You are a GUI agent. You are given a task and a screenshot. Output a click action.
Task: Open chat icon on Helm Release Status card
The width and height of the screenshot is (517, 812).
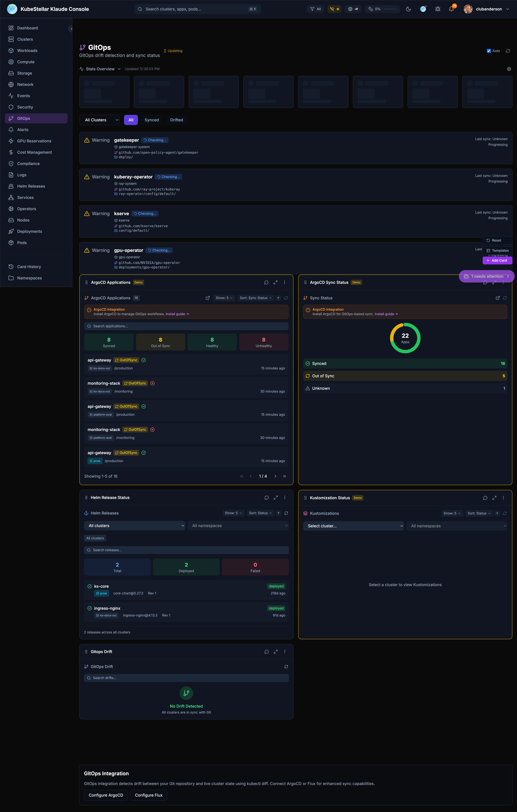tap(266, 497)
